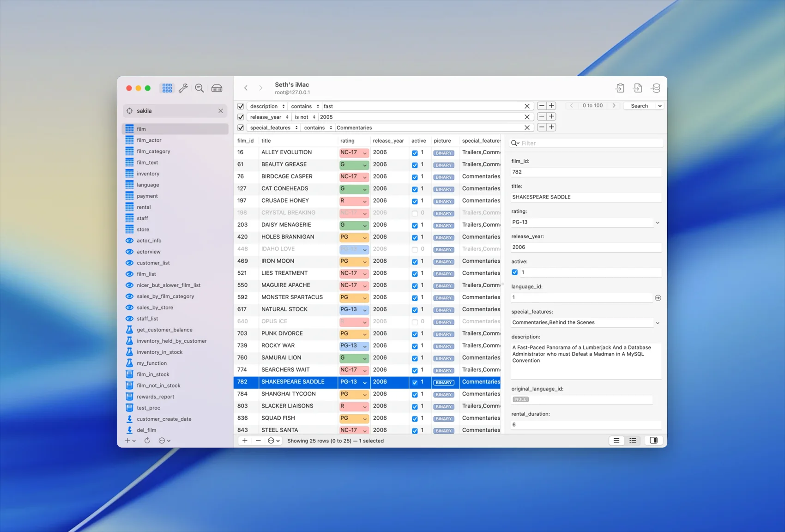Viewport: 785px width, 532px height.
Task: Click the Search button
Action: (x=639, y=106)
